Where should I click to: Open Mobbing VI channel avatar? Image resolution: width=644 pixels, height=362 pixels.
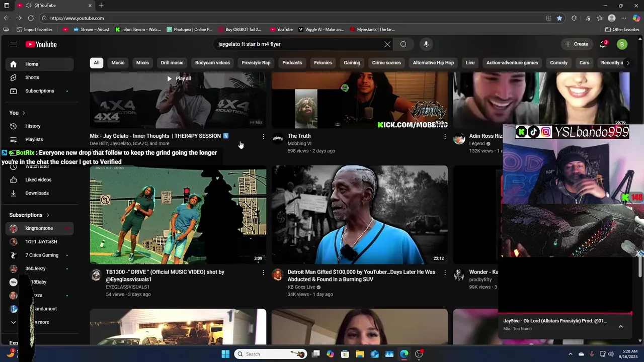coord(278,139)
